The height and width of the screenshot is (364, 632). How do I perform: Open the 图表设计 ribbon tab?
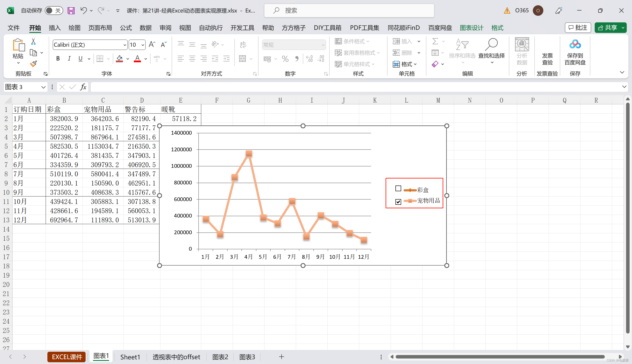click(471, 28)
